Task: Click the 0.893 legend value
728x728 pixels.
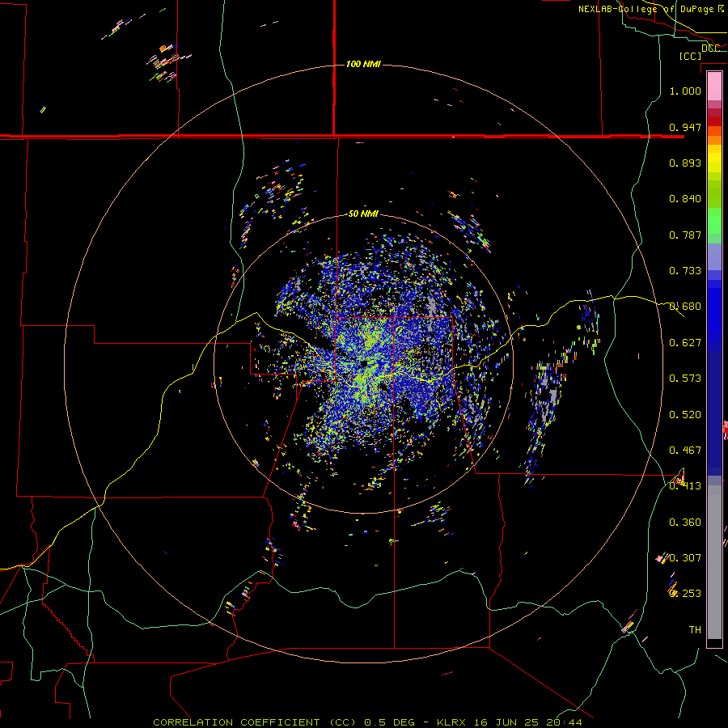Action: point(685,163)
